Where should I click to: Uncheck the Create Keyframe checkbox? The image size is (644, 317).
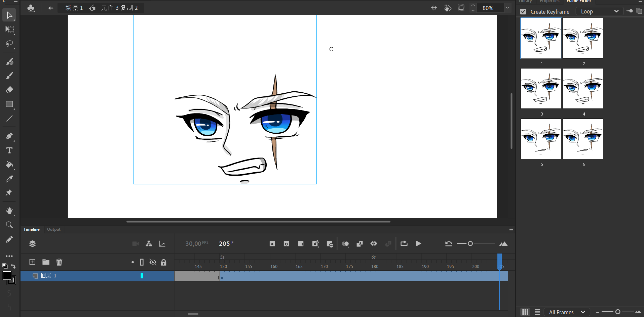click(x=523, y=12)
